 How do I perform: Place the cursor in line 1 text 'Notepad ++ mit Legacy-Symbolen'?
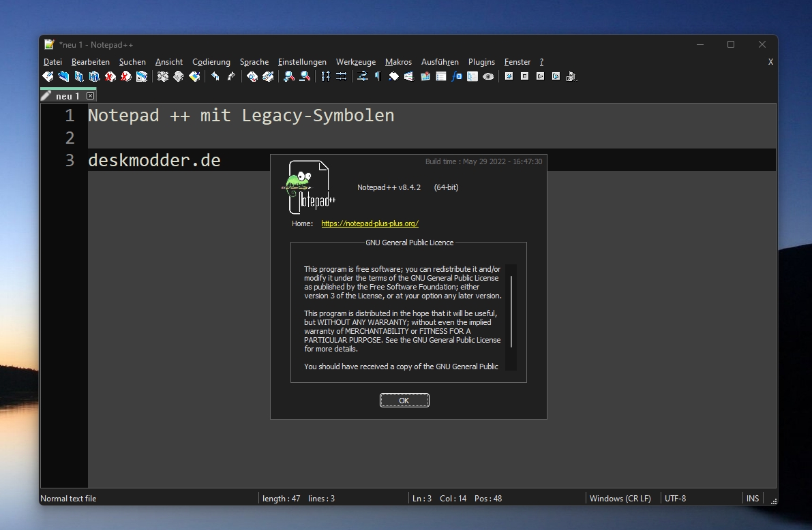pos(241,115)
